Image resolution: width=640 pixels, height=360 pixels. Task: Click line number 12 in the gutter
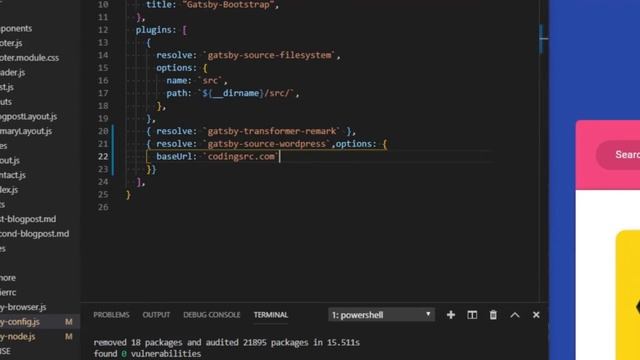pos(103,30)
